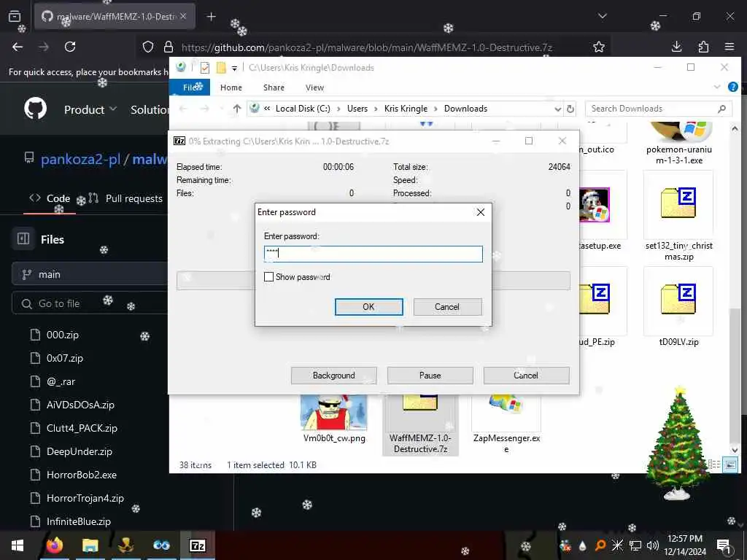747x560 pixels.
Task: Pause the 7z extraction
Action: point(430,376)
